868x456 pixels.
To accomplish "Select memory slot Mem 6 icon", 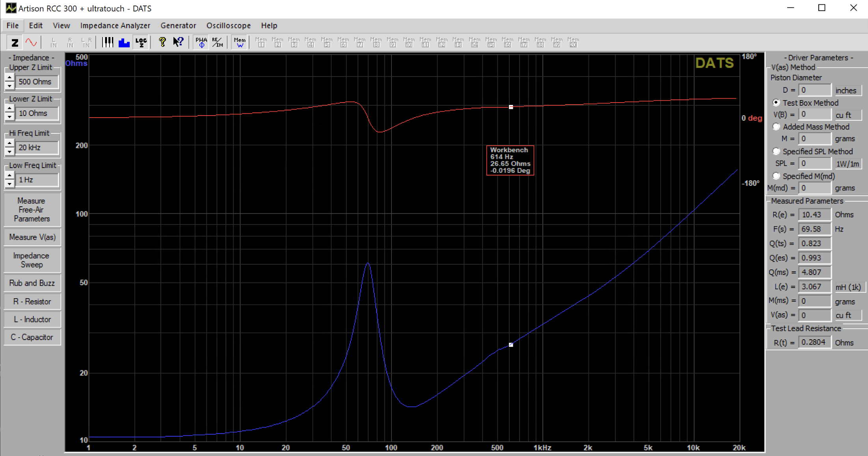I will pyautogui.click(x=343, y=42).
